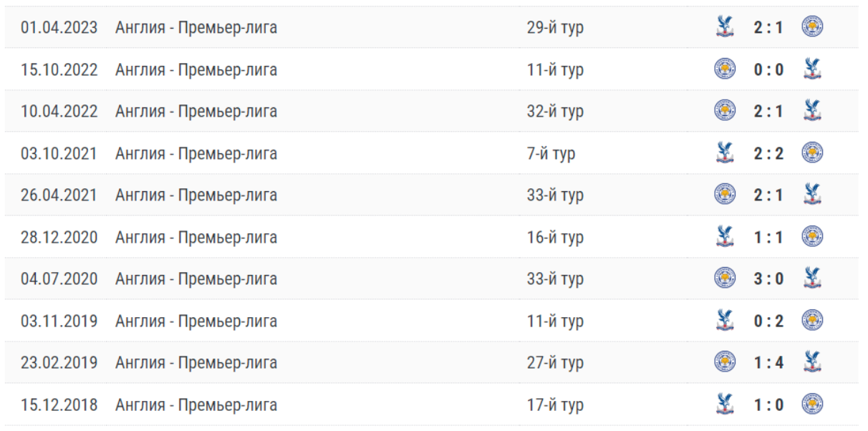
Task: Select Leicester crest in the 03.11.2019 match
Action: click(x=812, y=321)
